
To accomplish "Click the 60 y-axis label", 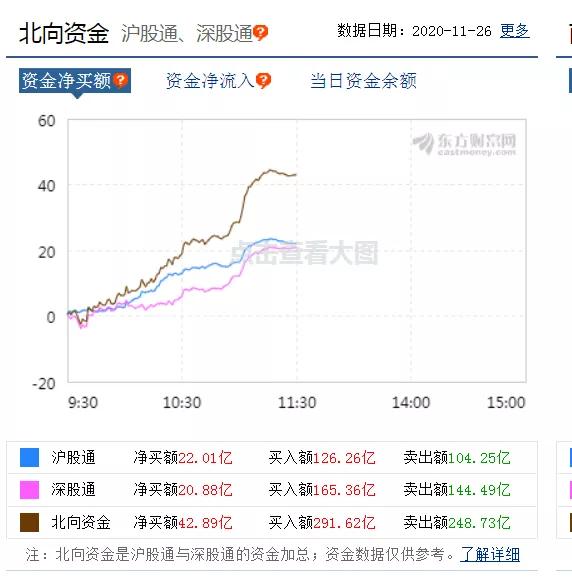I will pyautogui.click(x=47, y=121).
